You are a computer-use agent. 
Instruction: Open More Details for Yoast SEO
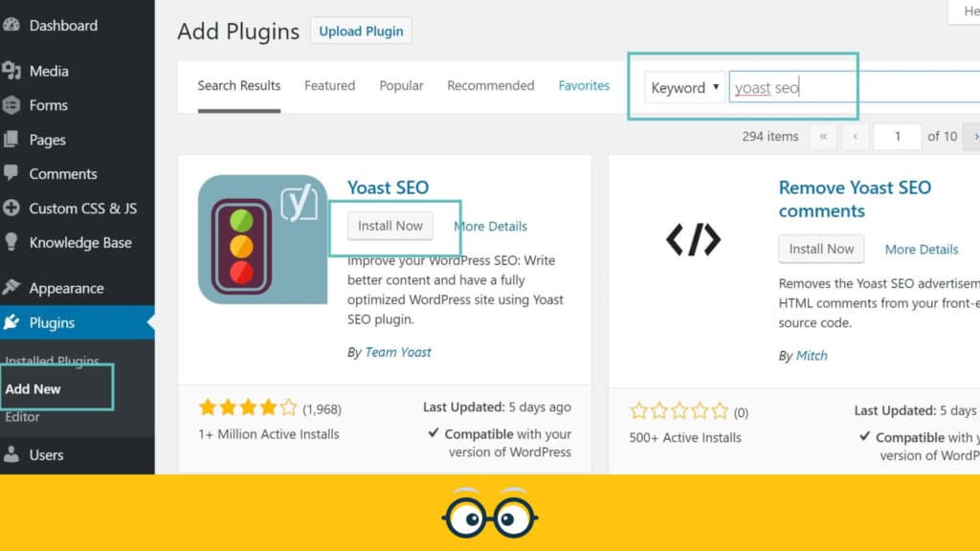click(x=491, y=226)
